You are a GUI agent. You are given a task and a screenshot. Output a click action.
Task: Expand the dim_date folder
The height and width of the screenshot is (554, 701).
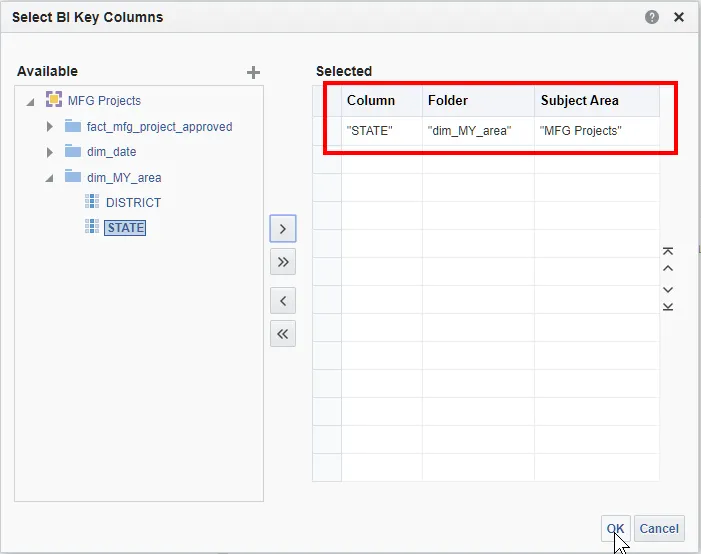50,152
